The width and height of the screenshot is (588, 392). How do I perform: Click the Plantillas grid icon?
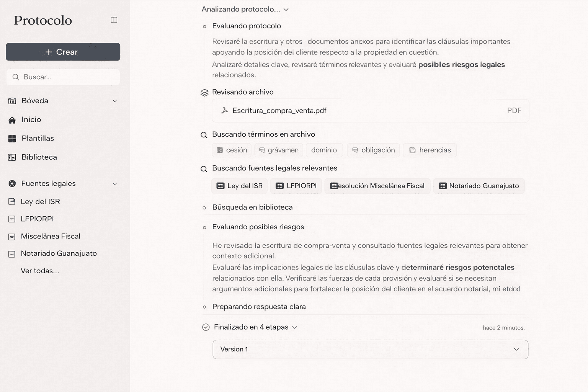pos(12,139)
